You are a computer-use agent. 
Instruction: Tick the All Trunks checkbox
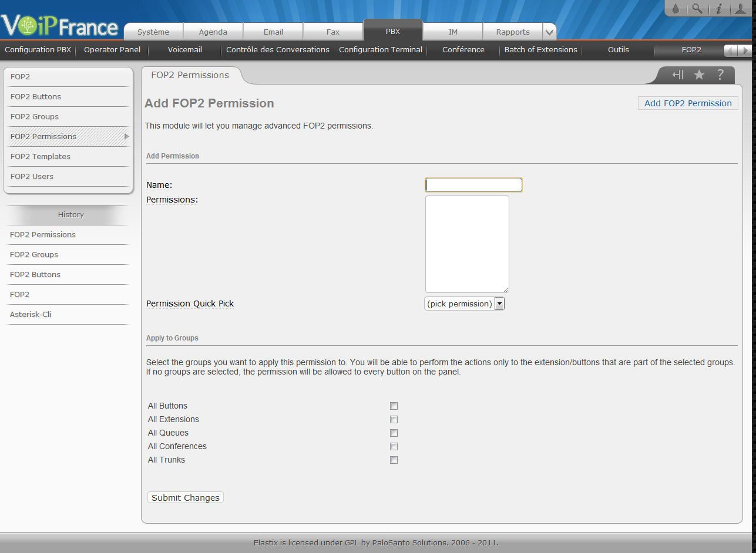click(394, 460)
